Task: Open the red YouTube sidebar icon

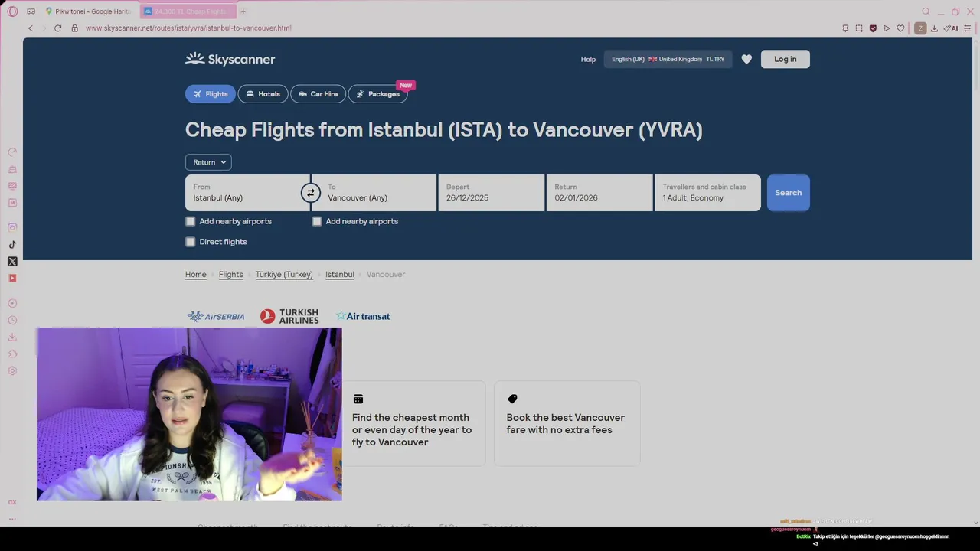Action: pos(12,279)
